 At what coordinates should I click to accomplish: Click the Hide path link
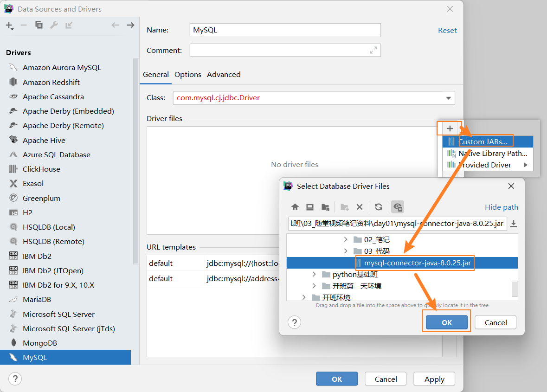(x=501, y=207)
